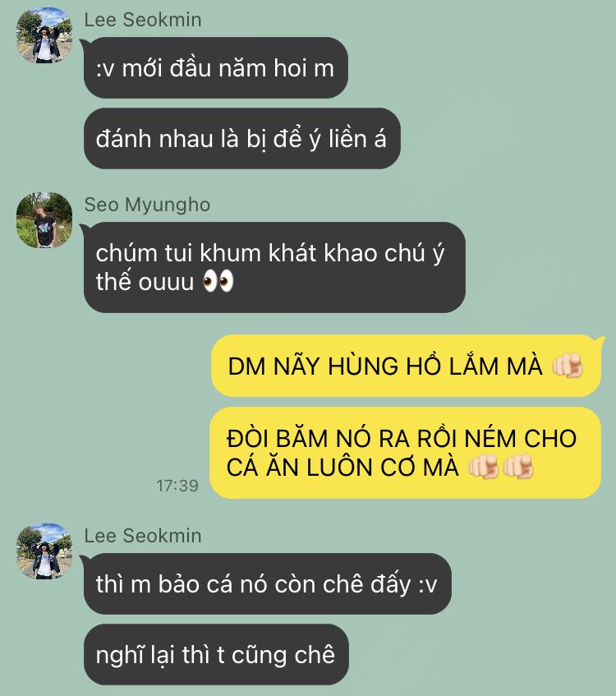Viewport: 616px width, 696px height.
Task: Tap the ':v' emoticon after 'chê đấy'
Action: click(428, 585)
